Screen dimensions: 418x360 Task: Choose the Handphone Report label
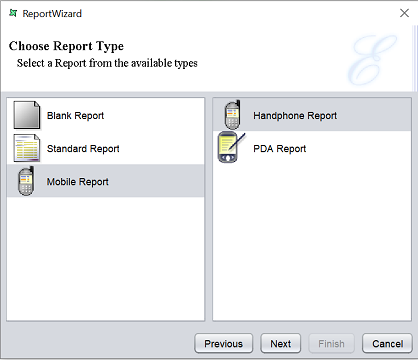point(295,116)
